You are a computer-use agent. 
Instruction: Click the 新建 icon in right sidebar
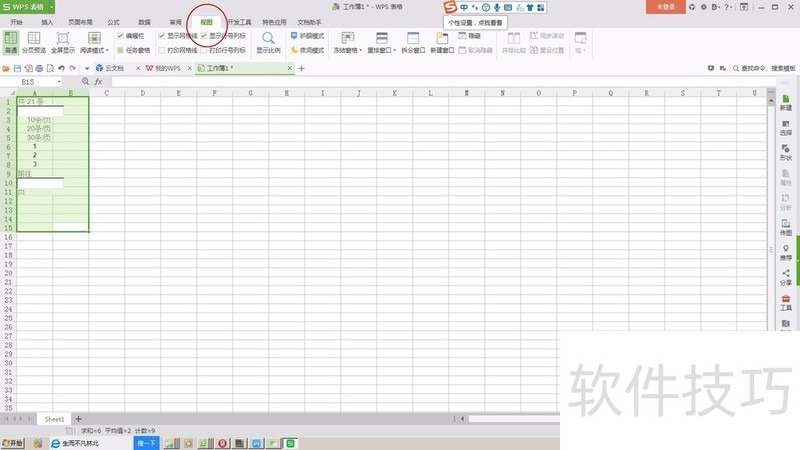pos(786,103)
